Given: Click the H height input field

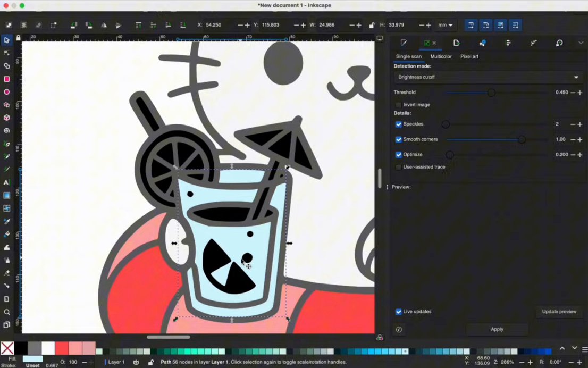Looking at the screenshot, I should click(x=402, y=25).
